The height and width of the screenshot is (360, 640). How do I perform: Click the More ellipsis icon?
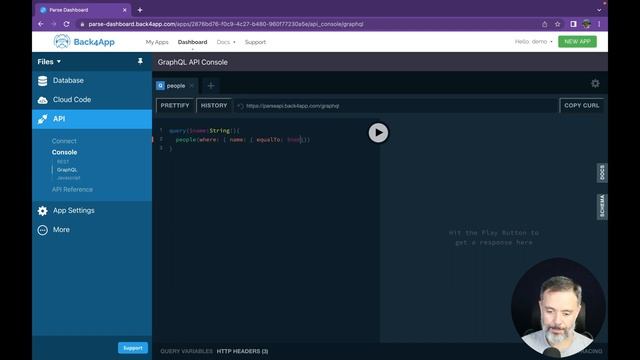pos(42,230)
